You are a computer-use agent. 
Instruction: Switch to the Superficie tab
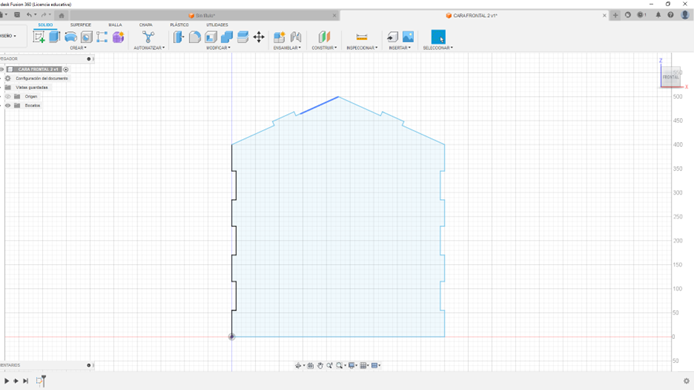[x=81, y=25]
